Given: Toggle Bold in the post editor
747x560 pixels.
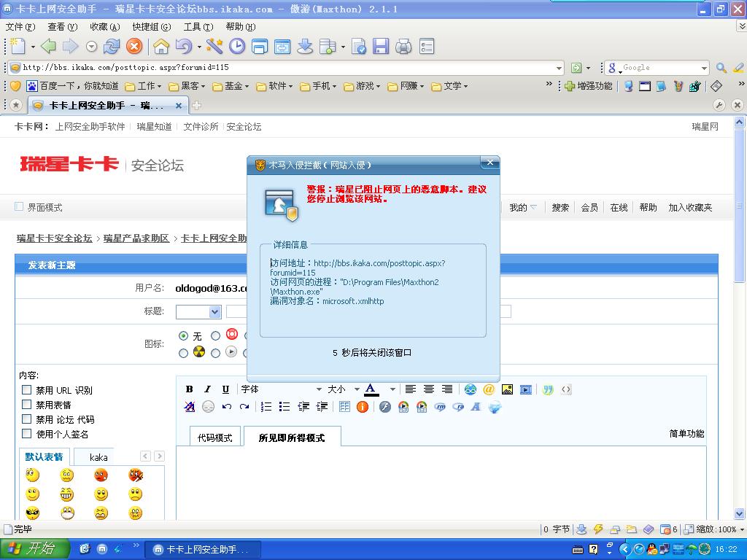Looking at the screenshot, I should pyautogui.click(x=189, y=389).
